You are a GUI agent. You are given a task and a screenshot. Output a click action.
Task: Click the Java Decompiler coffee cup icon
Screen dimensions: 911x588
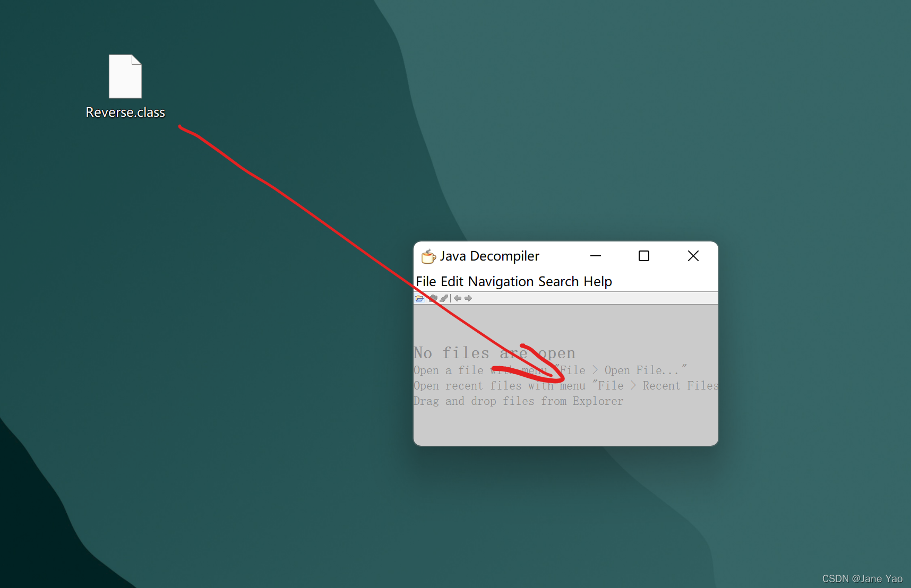pyautogui.click(x=428, y=256)
